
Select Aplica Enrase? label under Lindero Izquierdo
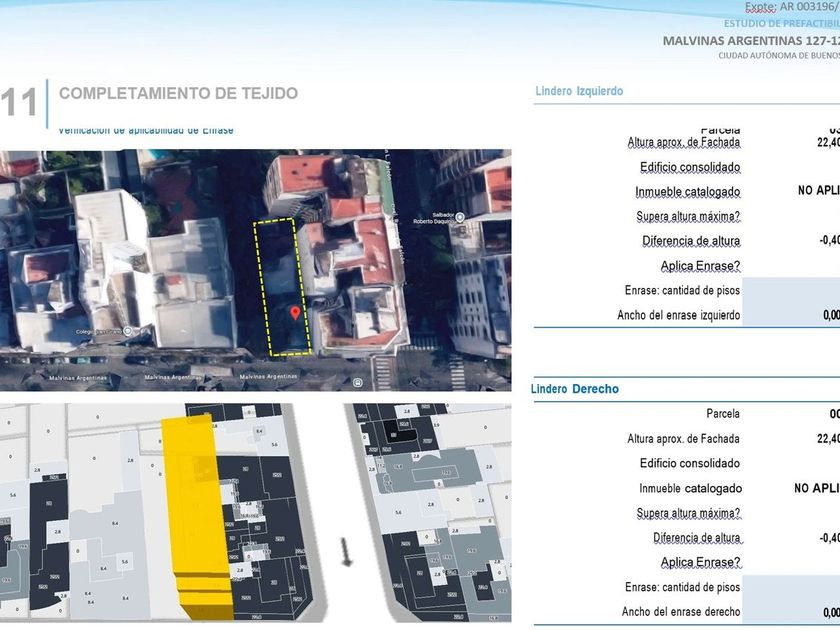pos(700,266)
